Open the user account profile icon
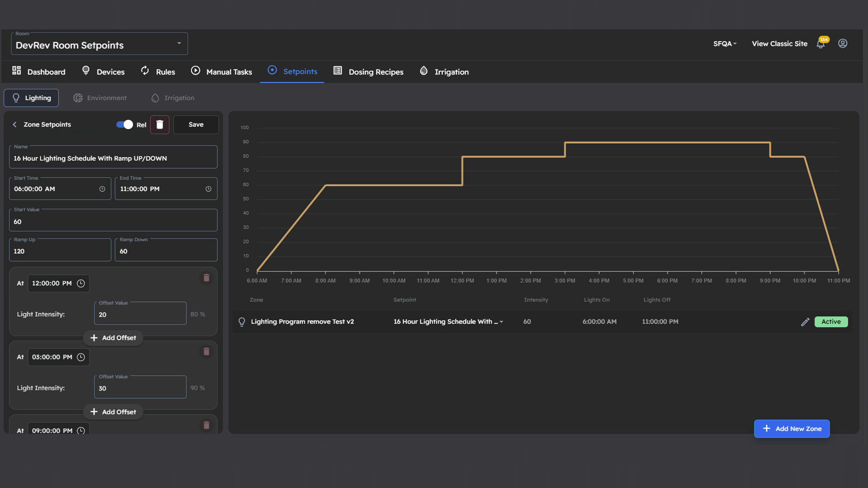The height and width of the screenshot is (488, 868). [843, 43]
